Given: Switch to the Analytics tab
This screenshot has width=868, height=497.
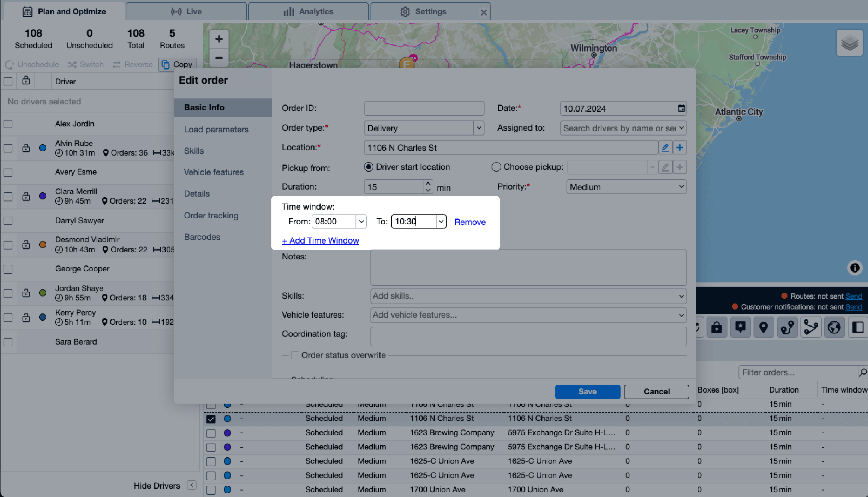Looking at the screenshot, I should (308, 12).
